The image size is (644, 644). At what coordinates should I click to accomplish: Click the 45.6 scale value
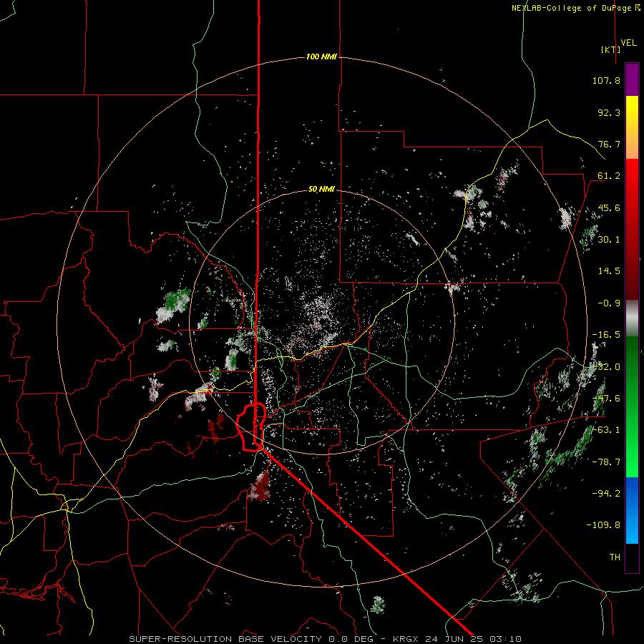click(x=609, y=208)
